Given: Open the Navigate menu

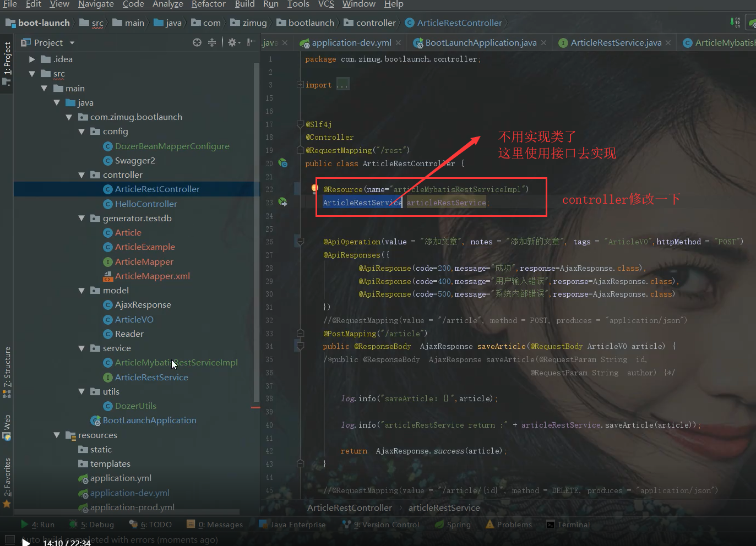Looking at the screenshot, I should tap(96, 4).
